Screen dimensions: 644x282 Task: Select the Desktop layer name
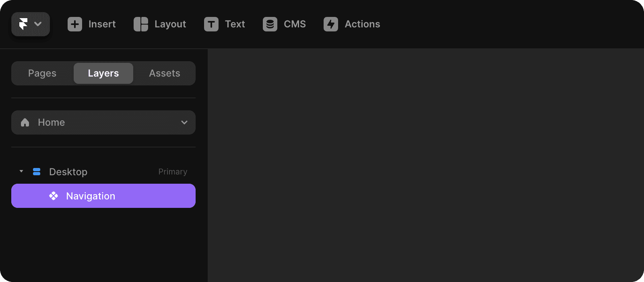click(x=68, y=172)
